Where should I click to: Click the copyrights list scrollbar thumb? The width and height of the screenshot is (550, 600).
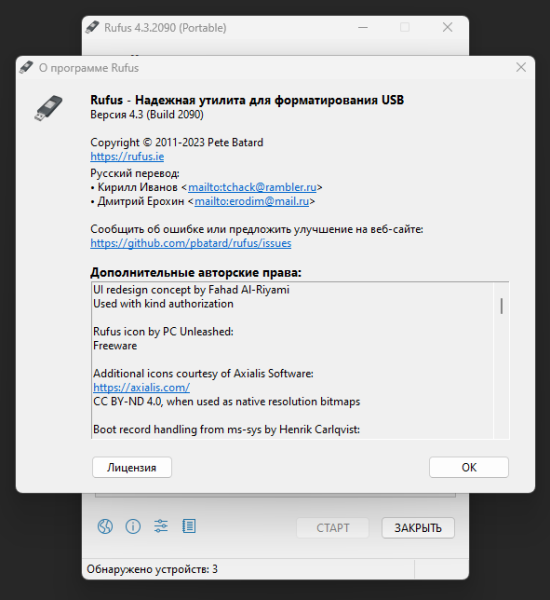tap(501, 306)
